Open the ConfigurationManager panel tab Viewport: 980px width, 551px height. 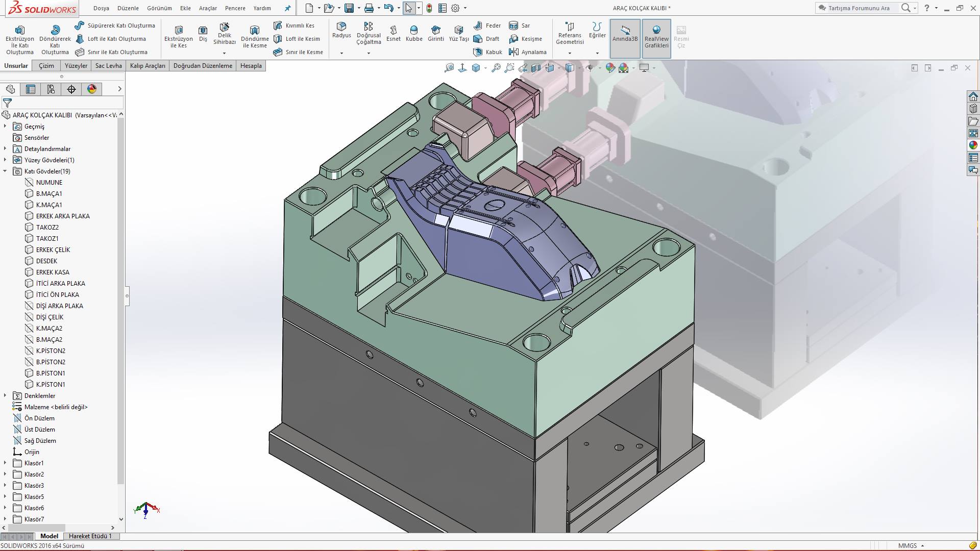pos(51,89)
